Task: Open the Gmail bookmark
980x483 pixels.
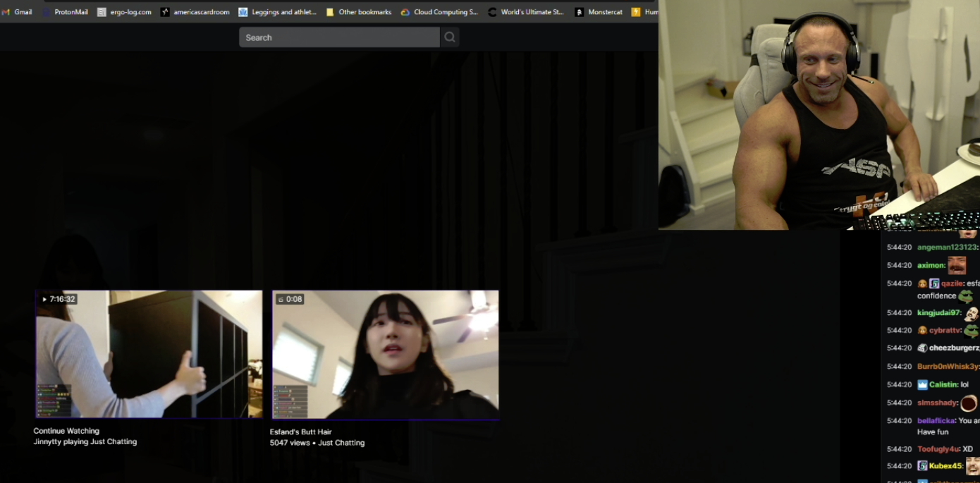Action: click(x=17, y=12)
